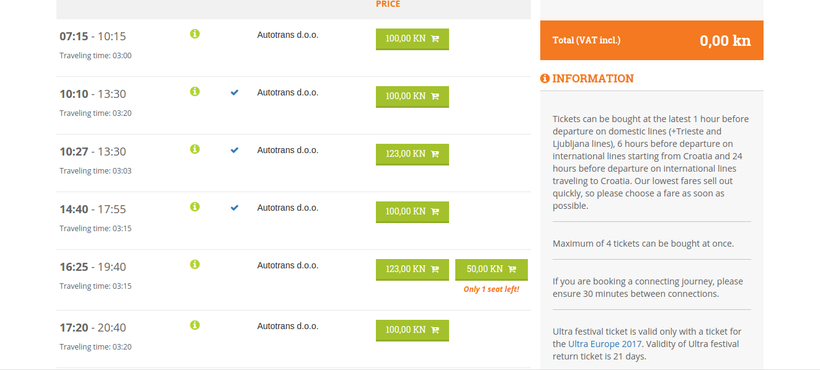
Task: Click the blue checkmark on the 10:10 row
Action: pos(234,92)
